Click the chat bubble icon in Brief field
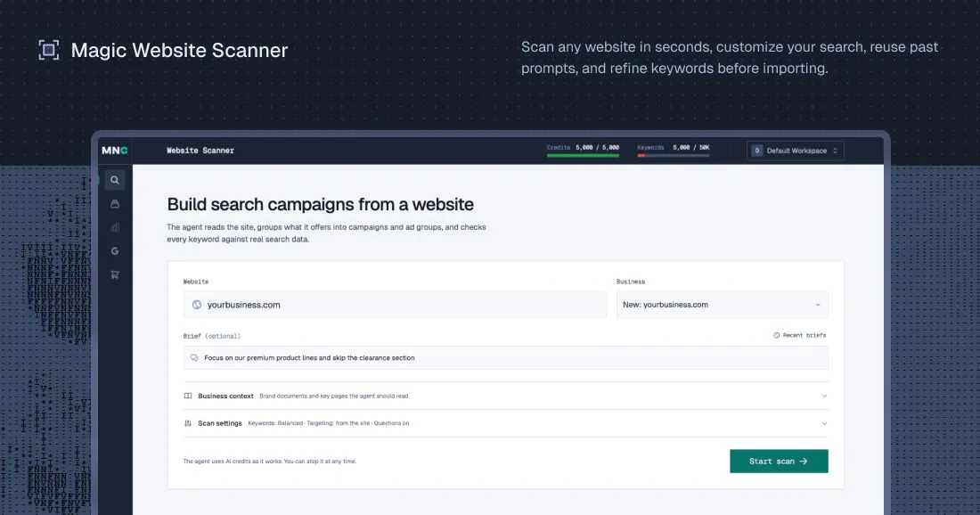 tap(194, 358)
